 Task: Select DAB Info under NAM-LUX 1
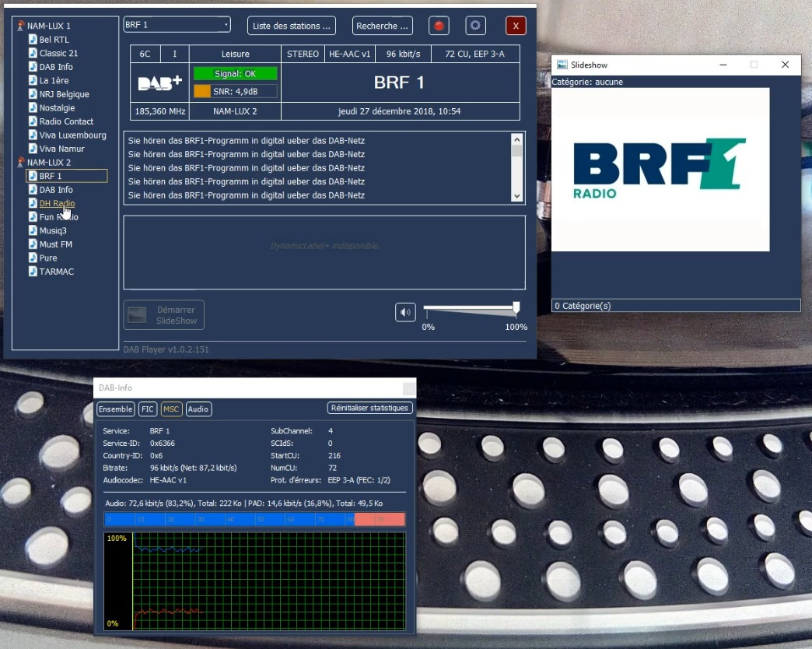56,67
